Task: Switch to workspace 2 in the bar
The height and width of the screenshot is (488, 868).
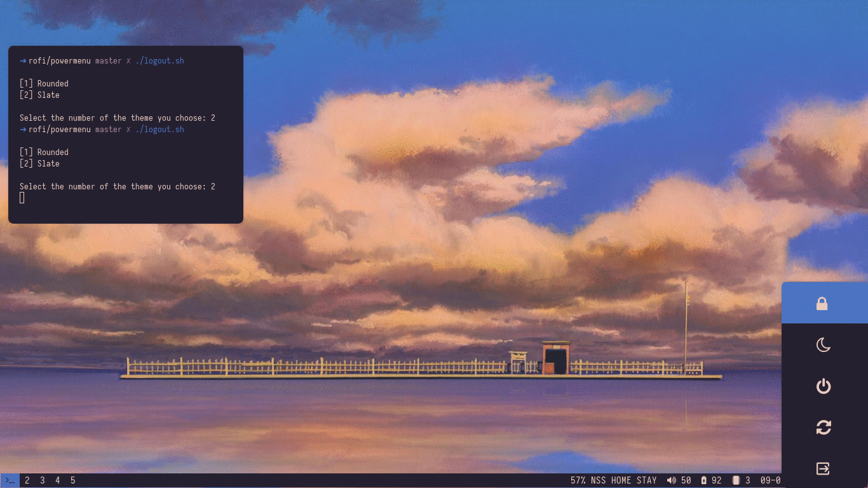Action: point(27,480)
